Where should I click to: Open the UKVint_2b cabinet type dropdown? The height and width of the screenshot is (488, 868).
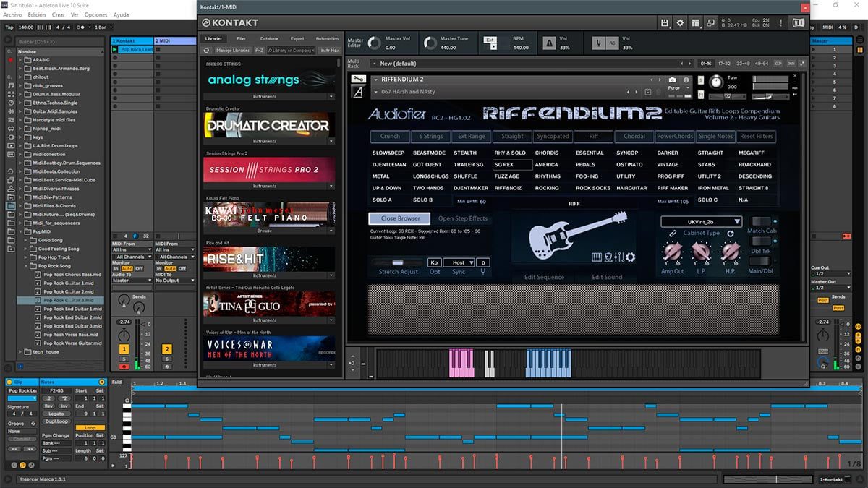(701, 221)
